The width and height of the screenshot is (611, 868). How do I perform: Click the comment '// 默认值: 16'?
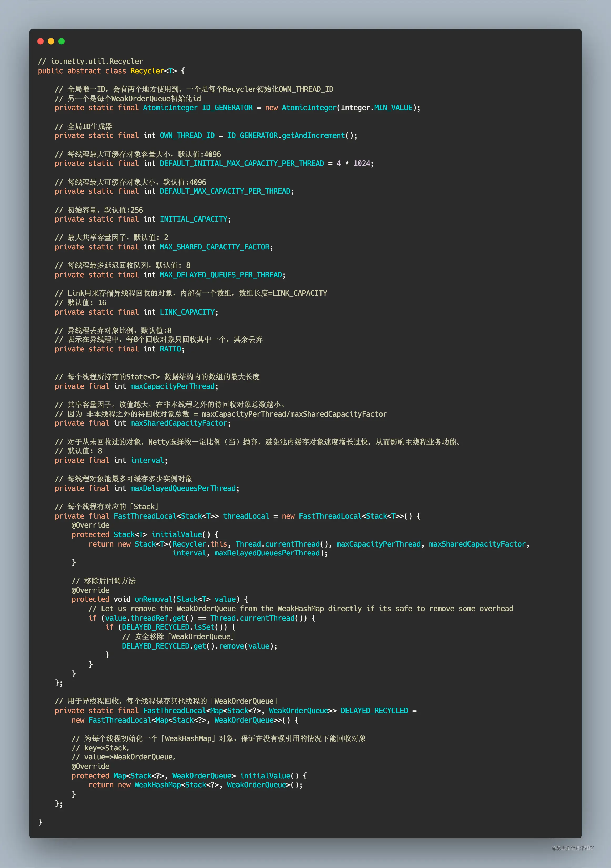[x=80, y=303]
